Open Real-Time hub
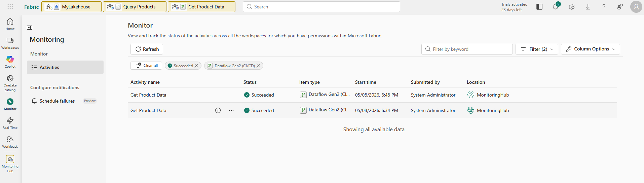The height and width of the screenshot is (183, 644). [x=10, y=123]
